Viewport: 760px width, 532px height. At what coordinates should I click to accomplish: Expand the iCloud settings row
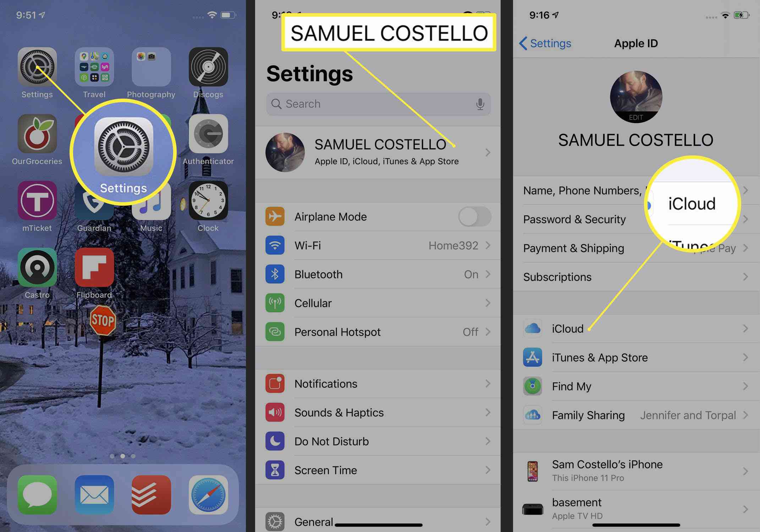click(632, 329)
